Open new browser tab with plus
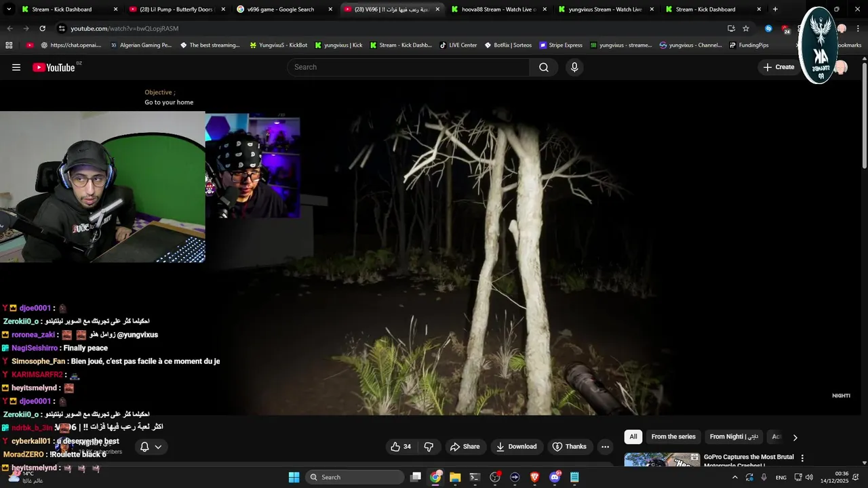The width and height of the screenshot is (868, 488). (x=775, y=9)
